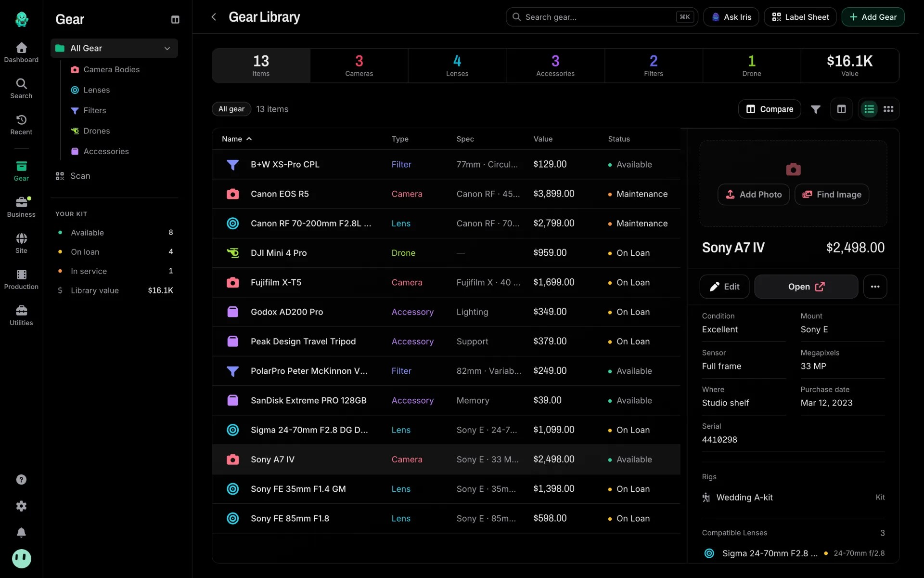Click the All gear filter chip
This screenshot has height=578, width=924.
231,109
